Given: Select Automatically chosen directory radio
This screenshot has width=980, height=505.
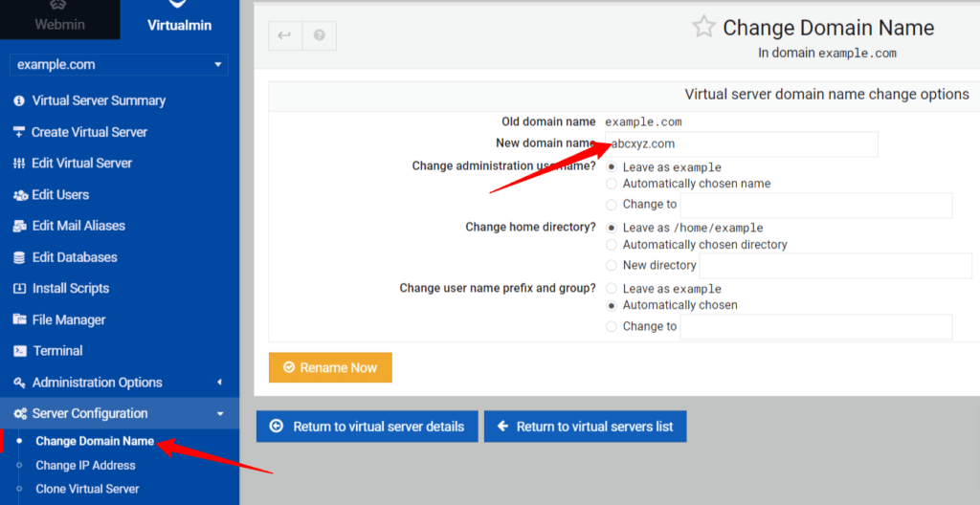Looking at the screenshot, I should point(612,245).
